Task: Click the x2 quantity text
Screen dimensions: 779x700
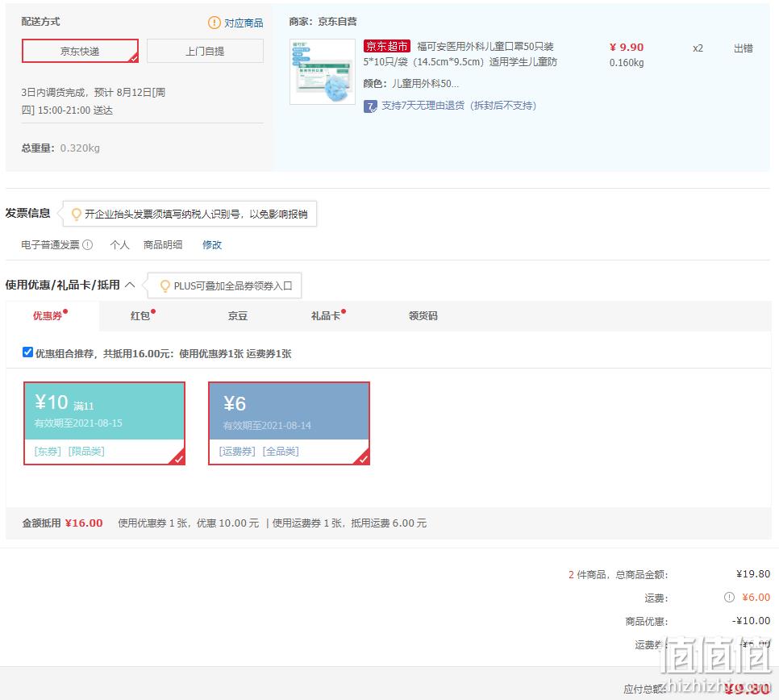Action: tap(698, 48)
